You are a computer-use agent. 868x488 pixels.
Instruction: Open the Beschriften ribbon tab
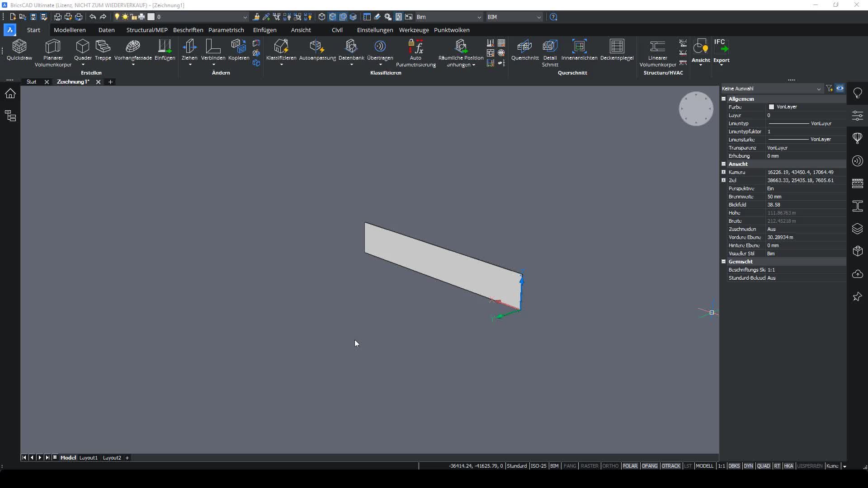[188, 30]
